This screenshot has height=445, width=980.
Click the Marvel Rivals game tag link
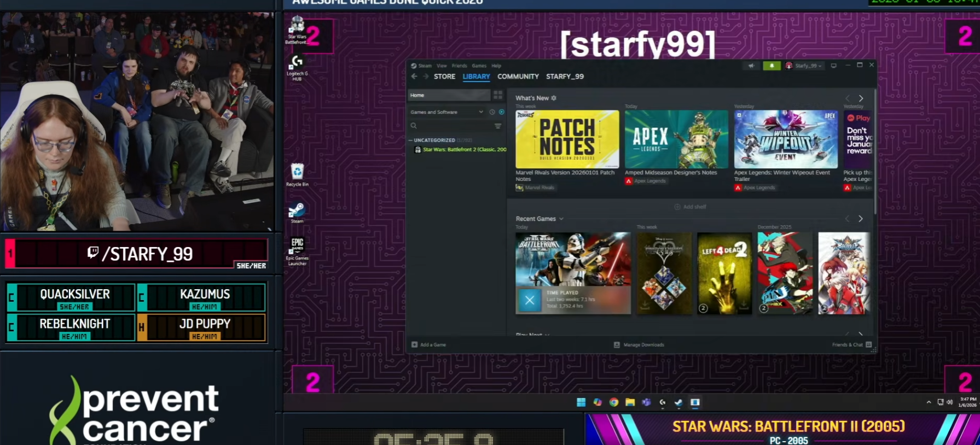point(535,188)
